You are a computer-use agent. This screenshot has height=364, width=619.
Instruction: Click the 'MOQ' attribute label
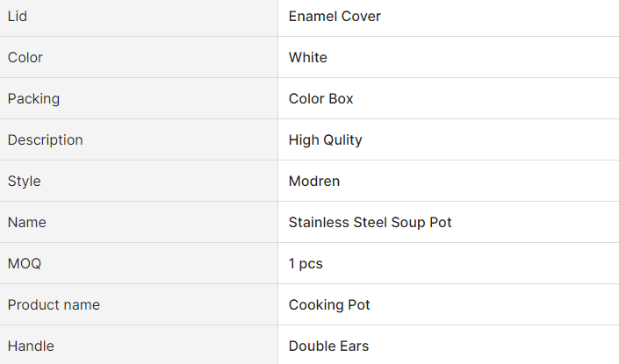point(25,263)
